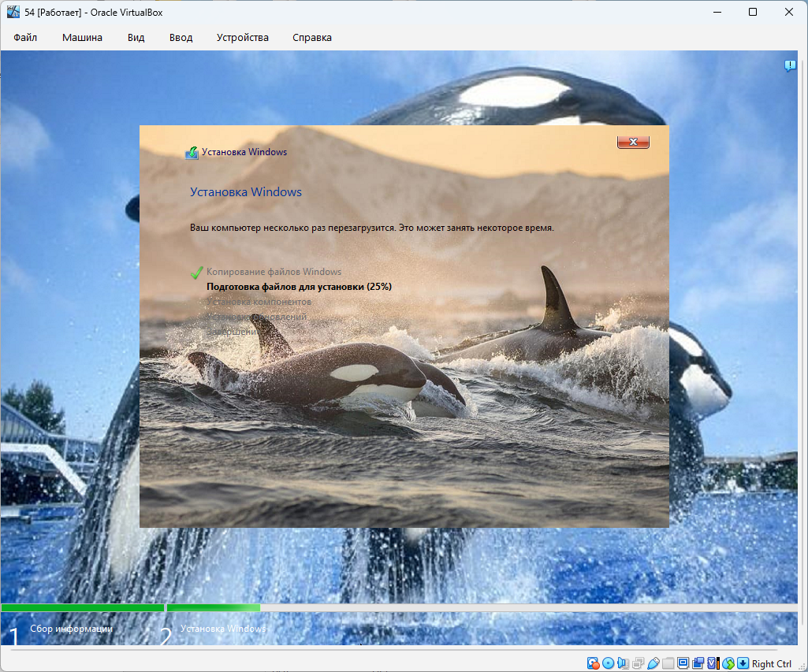
Task: Click the display settings status icon
Action: point(683,663)
